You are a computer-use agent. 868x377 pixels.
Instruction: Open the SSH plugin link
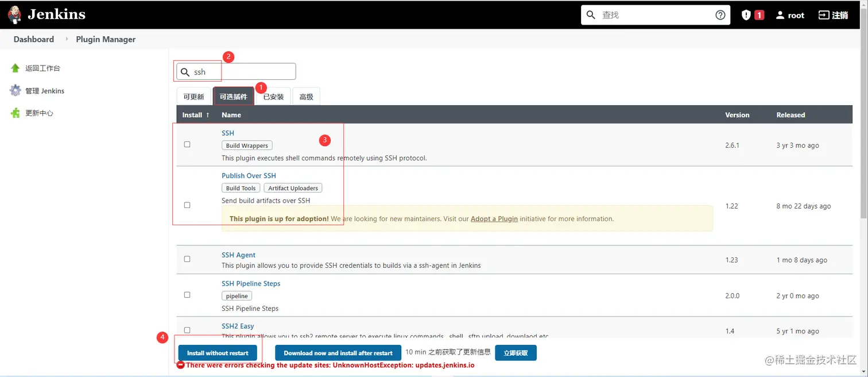(228, 133)
